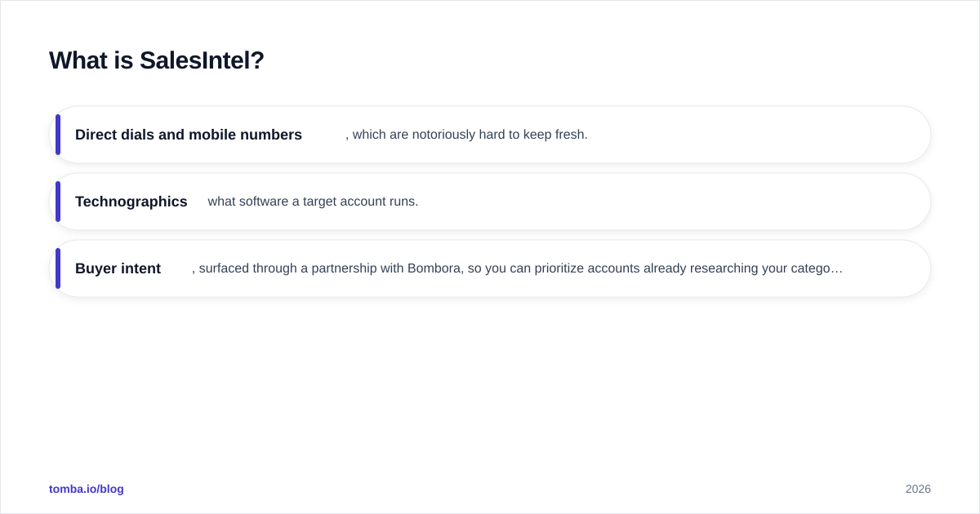
Task: Select the "Buyer intent" bold label
Action: tap(118, 268)
